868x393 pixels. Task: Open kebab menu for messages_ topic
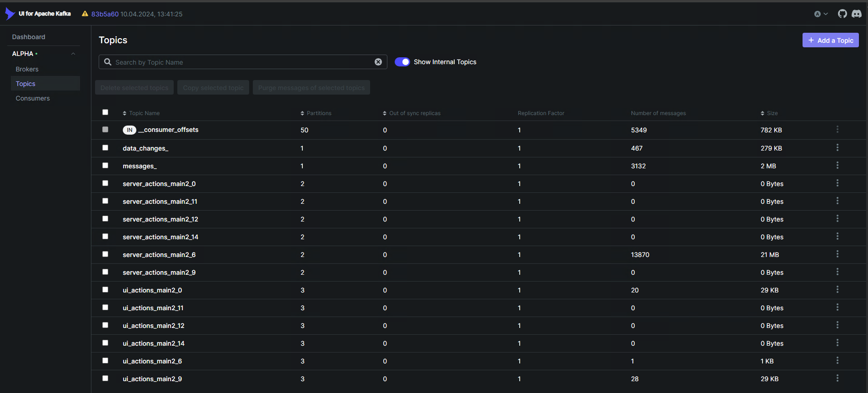[837, 166]
